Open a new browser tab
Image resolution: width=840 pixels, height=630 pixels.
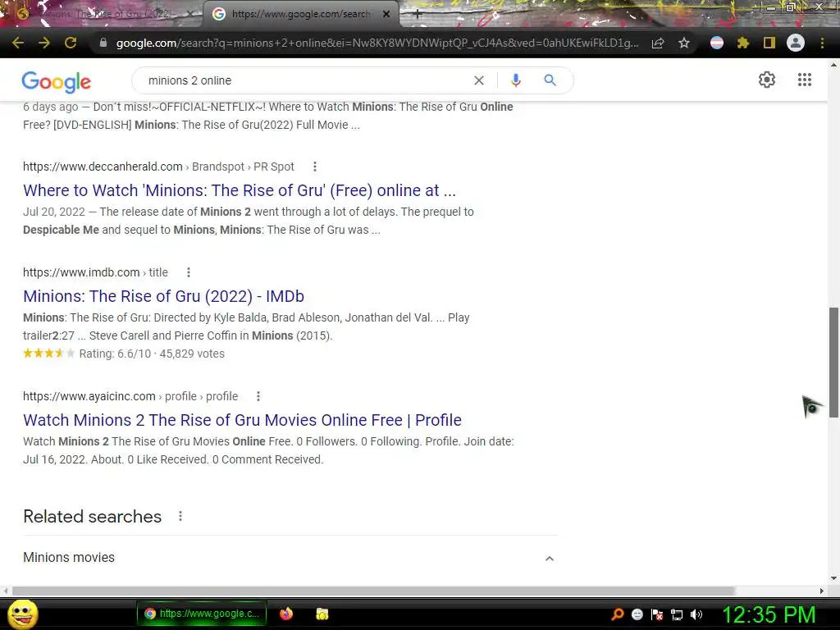(x=418, y=15)
